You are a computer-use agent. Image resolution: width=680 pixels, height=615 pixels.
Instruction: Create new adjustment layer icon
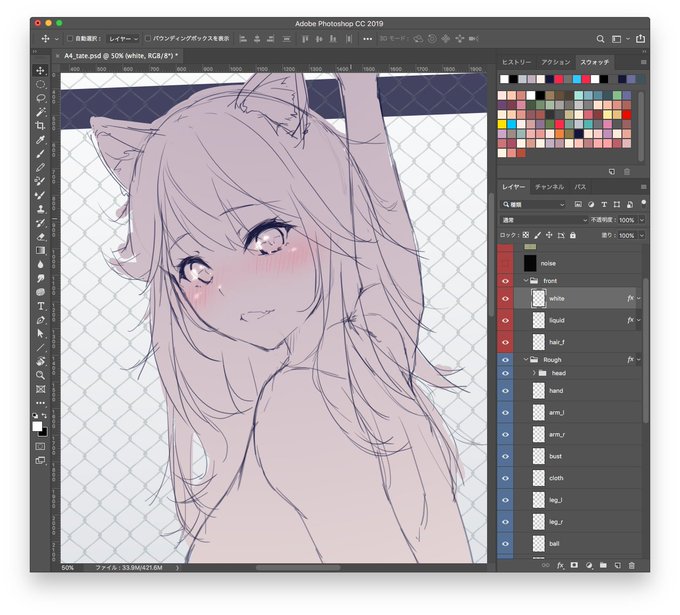(589, 566)
